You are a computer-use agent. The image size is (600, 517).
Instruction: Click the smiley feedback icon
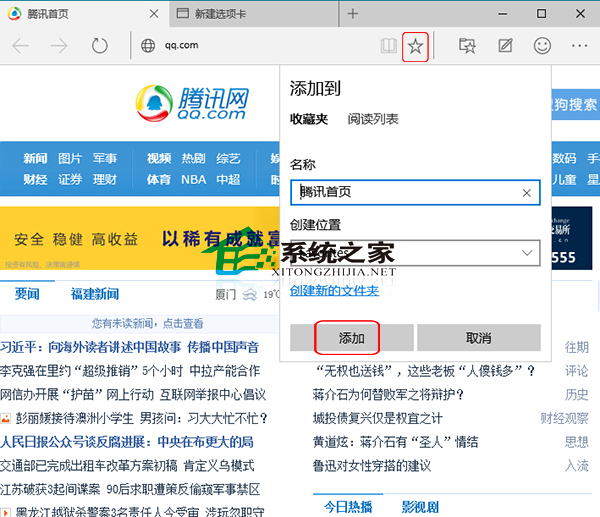coord(542,46)
